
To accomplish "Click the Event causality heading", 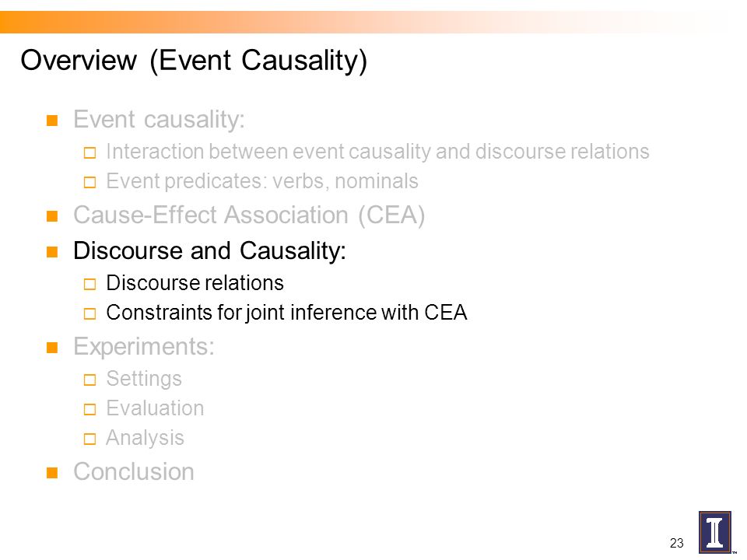I will point(159,119).
